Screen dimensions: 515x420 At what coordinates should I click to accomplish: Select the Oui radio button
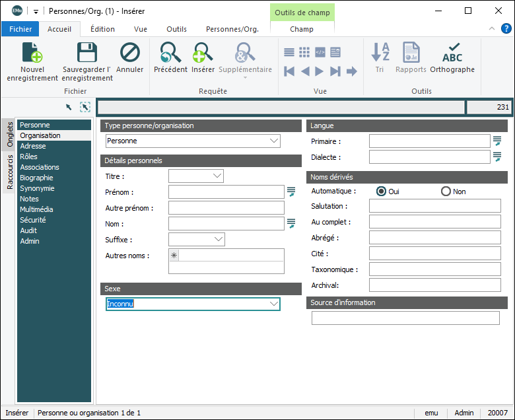pos(381,192)
